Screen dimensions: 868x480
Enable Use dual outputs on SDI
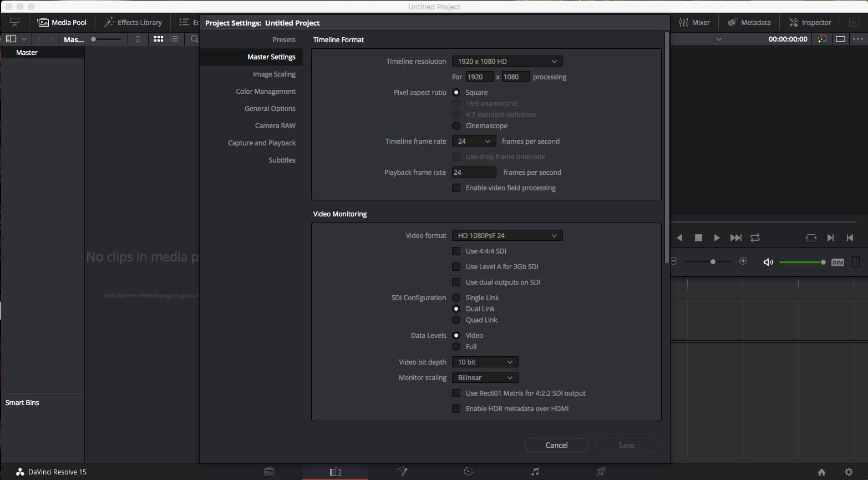pos(456,282)
